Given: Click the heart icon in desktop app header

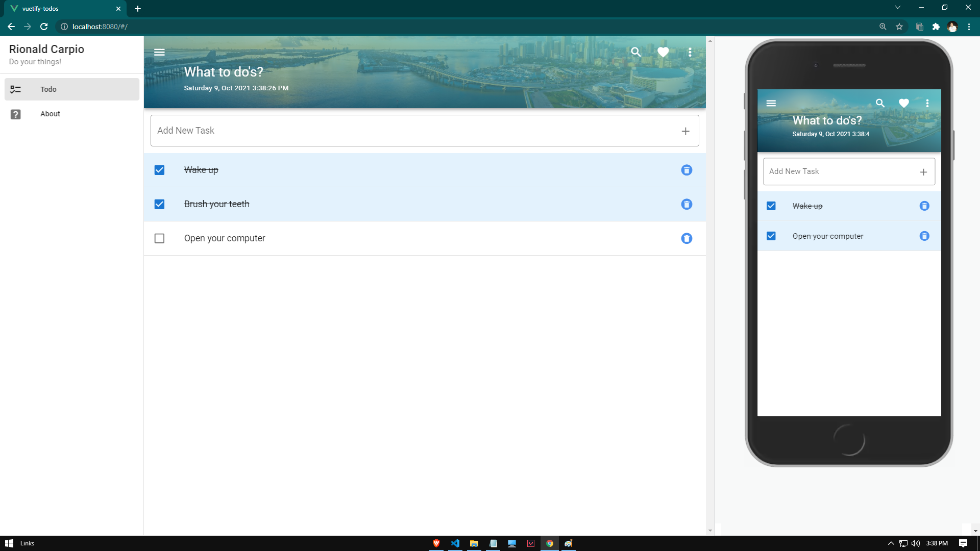Looking at the screenshot, I should tap(663, 52).
